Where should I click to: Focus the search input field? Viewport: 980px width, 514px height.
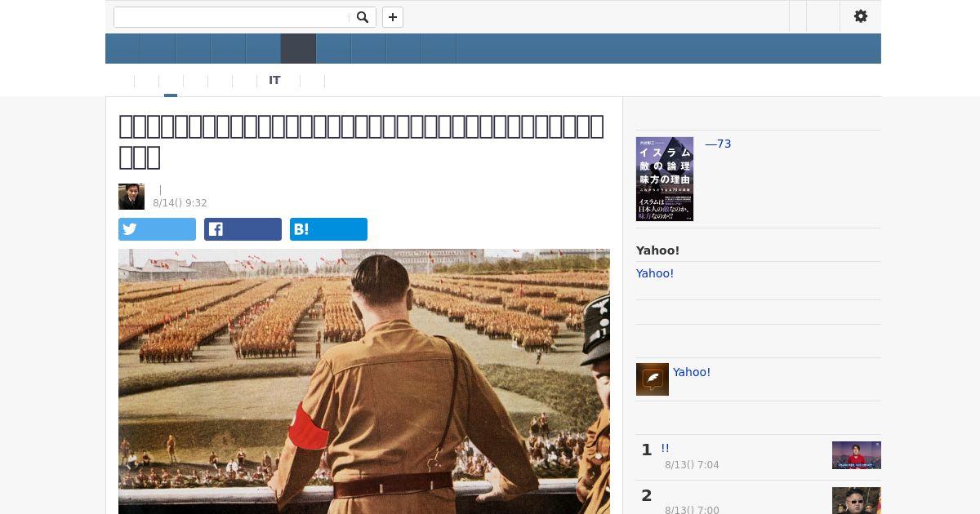tap(232, 17)
